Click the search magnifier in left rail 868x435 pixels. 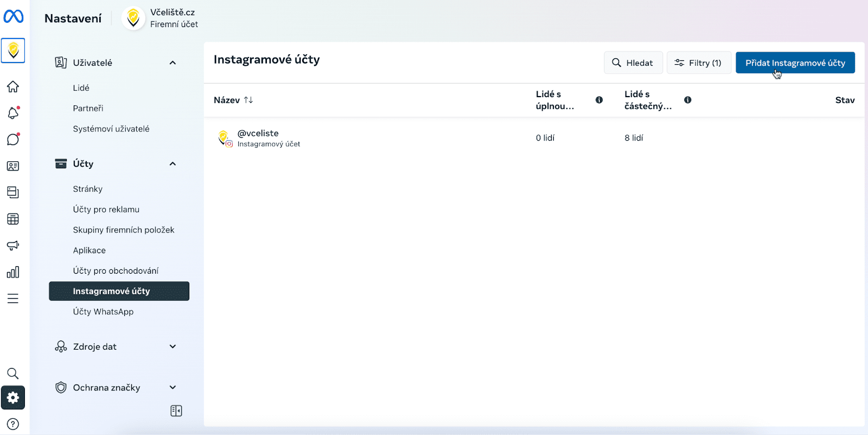[13, 374]
